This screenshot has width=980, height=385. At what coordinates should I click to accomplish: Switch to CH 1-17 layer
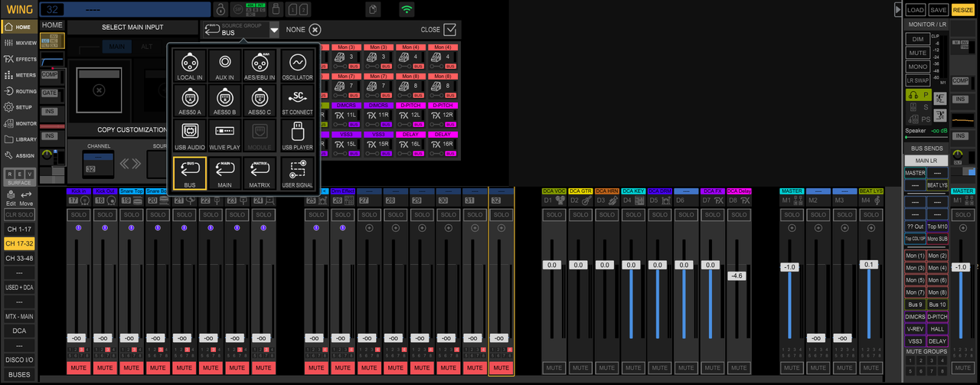point(18,230)
